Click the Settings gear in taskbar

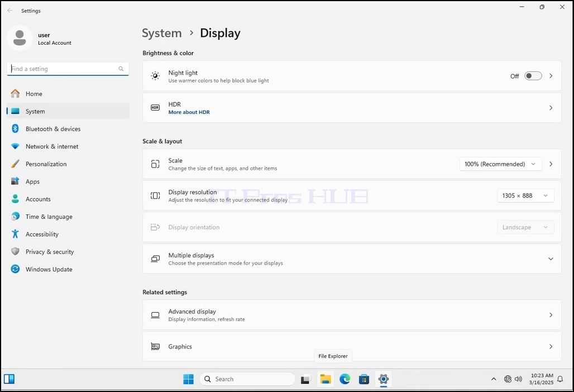383,379
